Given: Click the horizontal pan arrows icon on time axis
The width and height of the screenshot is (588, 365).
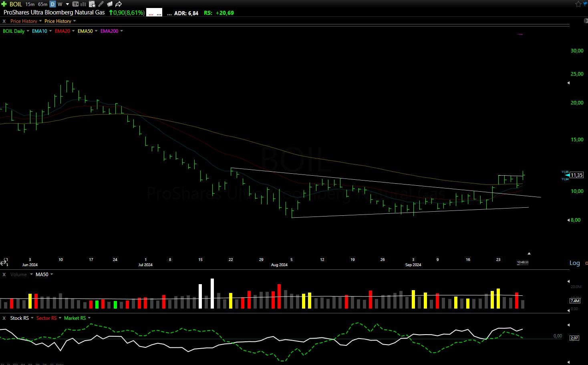Looking at the screenshot, I should (x=4, y=263).
